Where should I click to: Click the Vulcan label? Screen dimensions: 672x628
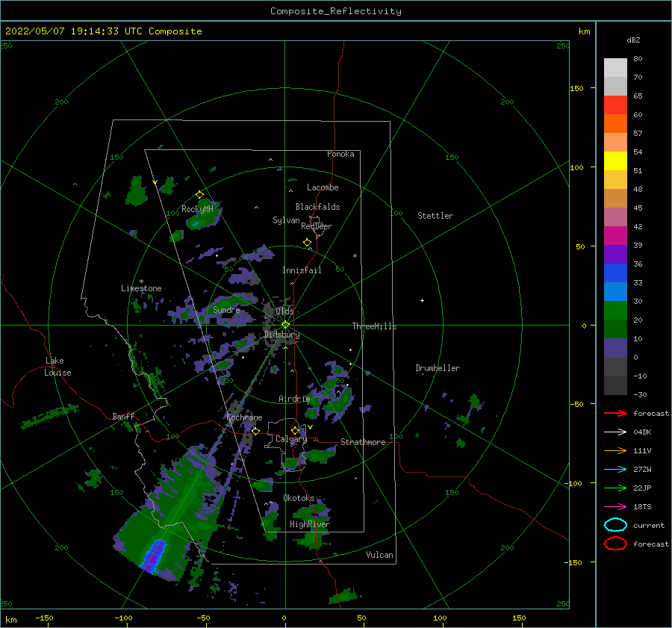click(380, 555)
